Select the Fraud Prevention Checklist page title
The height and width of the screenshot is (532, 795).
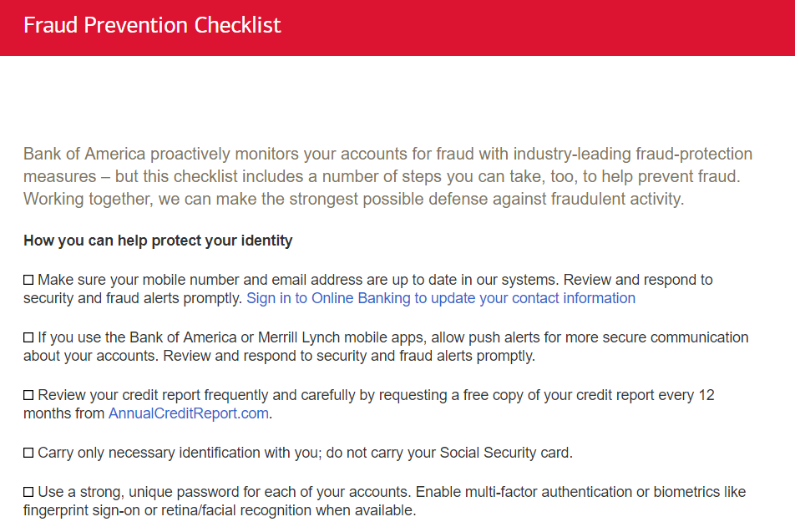pyautogui.click(x=153, y=25)
